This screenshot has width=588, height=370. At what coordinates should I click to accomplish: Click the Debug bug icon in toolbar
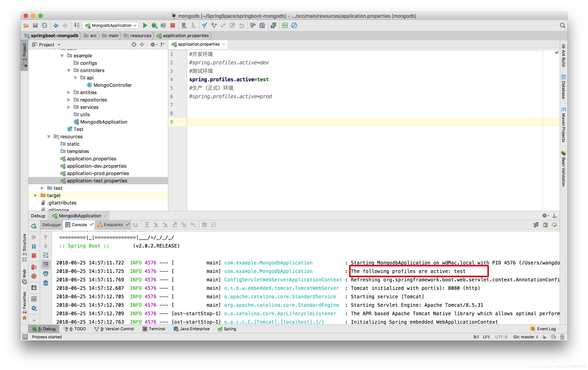pos(154,25)
